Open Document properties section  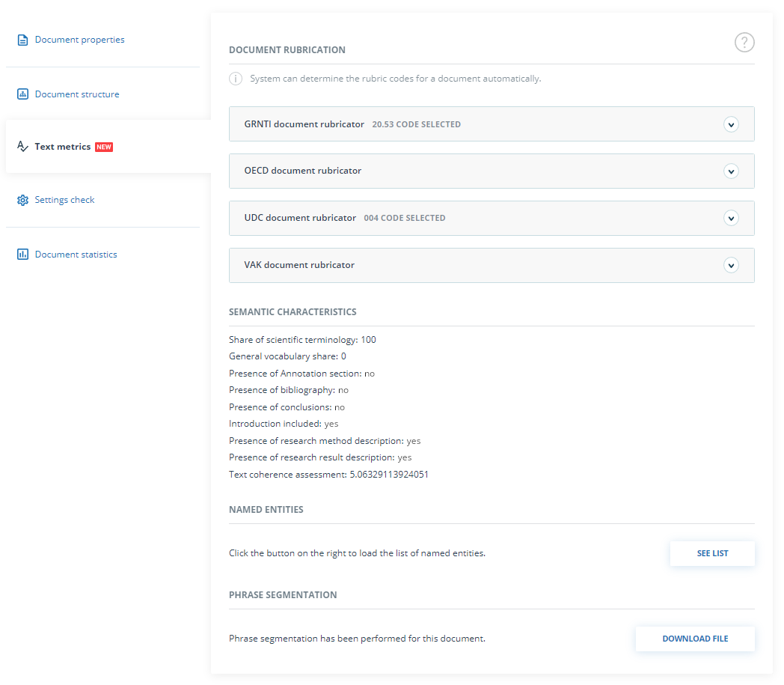click(79, 40)
